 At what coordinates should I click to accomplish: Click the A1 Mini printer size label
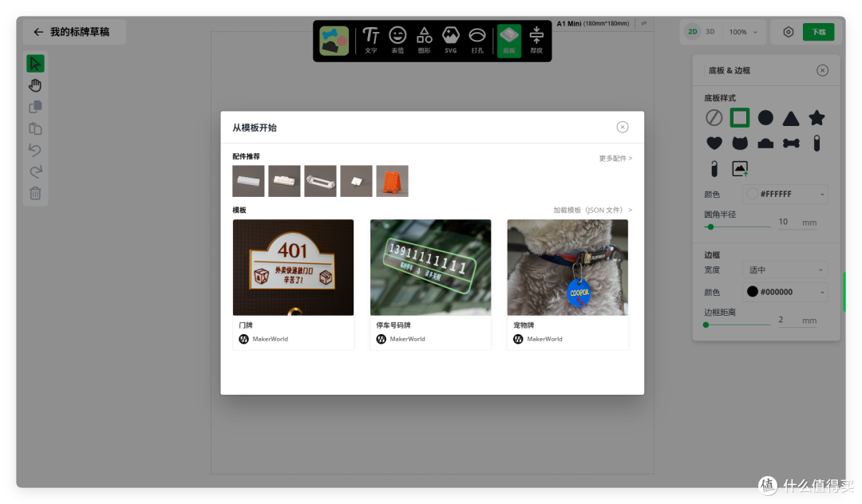592,24
